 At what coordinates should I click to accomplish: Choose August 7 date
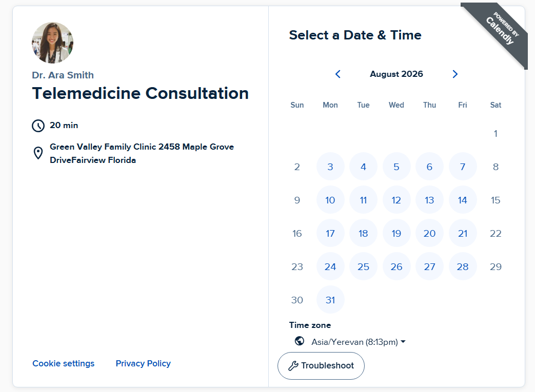(x=462, y=167)
